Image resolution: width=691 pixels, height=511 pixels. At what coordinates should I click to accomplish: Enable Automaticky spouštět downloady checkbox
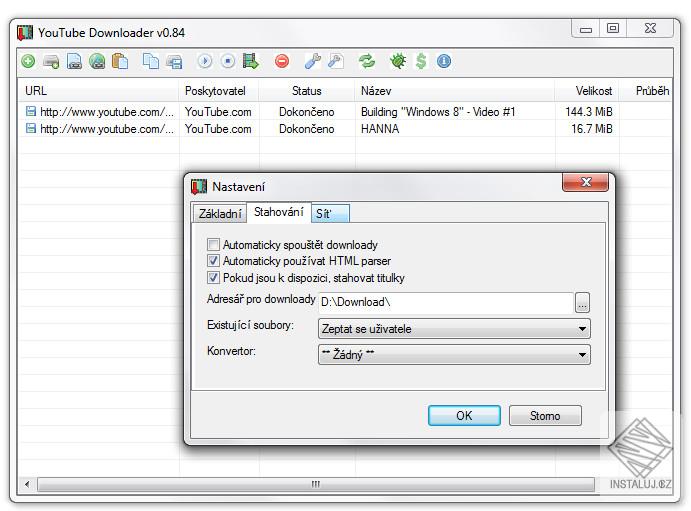tap(213, 244)
